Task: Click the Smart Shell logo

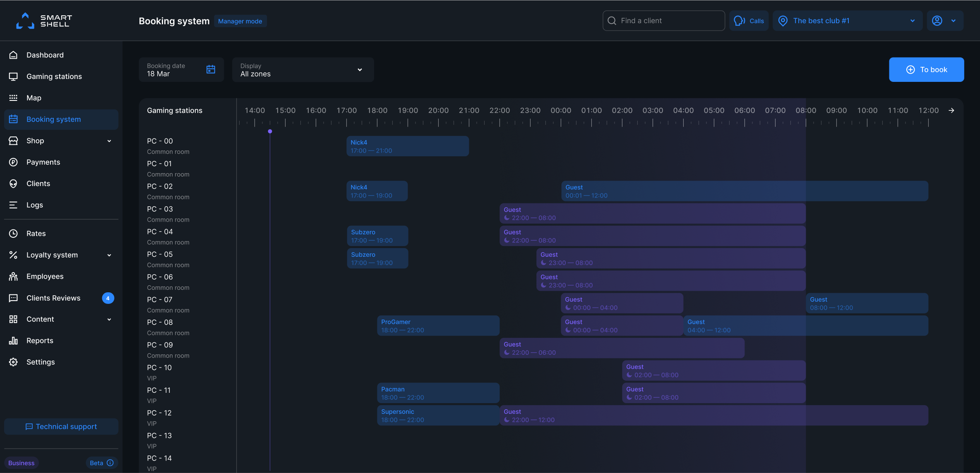Action: (44, 21)
